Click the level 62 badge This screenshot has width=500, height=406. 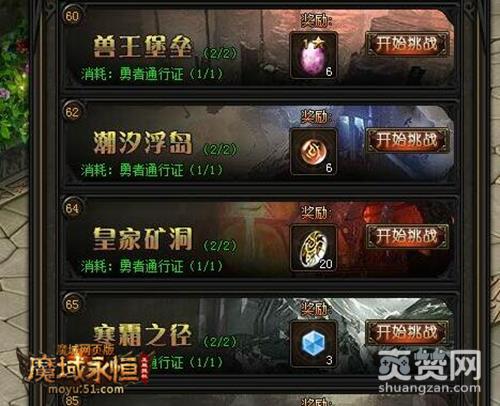[x=72, y=112]
